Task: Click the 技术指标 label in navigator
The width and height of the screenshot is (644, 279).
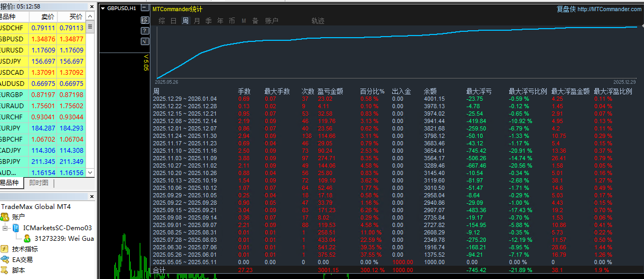Action: pos(26,249)
